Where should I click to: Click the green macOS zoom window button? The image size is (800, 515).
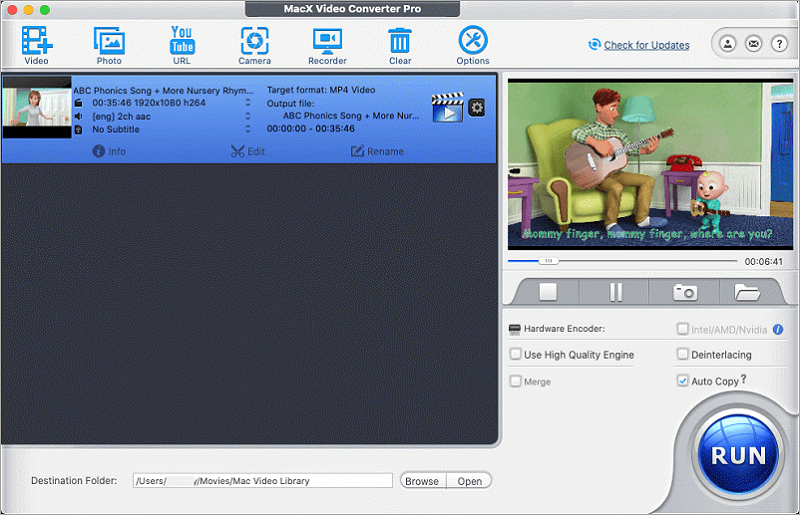click(44, 10)
